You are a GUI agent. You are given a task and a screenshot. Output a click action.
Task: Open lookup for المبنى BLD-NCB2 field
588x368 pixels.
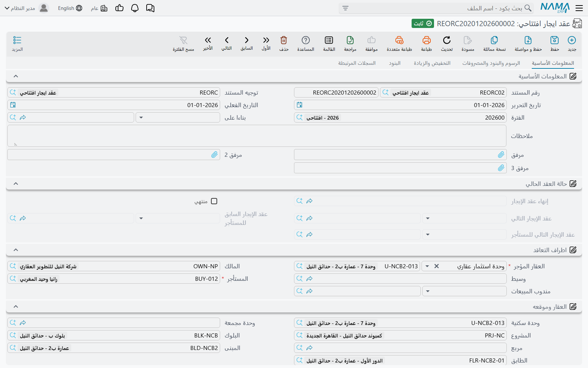(x=13, y=348)
